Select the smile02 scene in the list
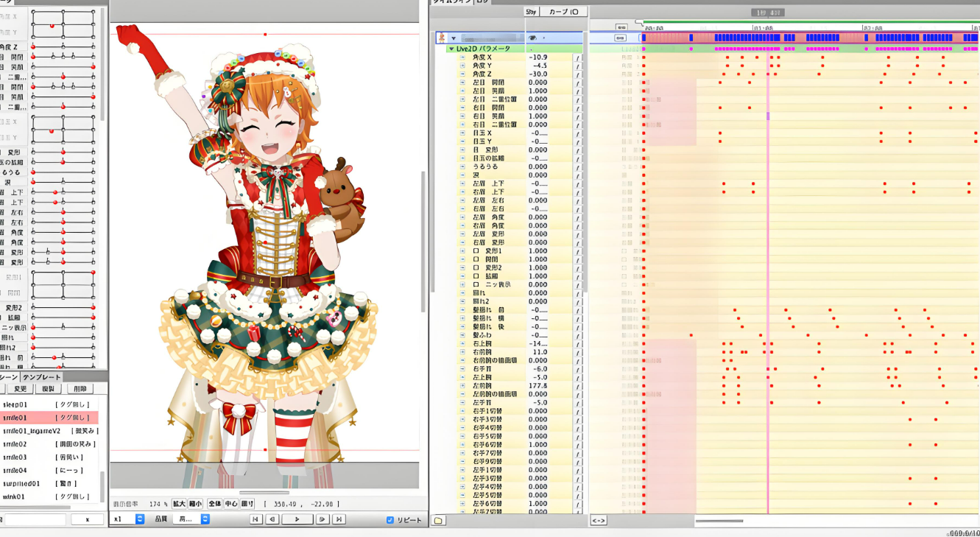This screenshot has height=537, width=980. pyautogui.click(x=49, y=444)
